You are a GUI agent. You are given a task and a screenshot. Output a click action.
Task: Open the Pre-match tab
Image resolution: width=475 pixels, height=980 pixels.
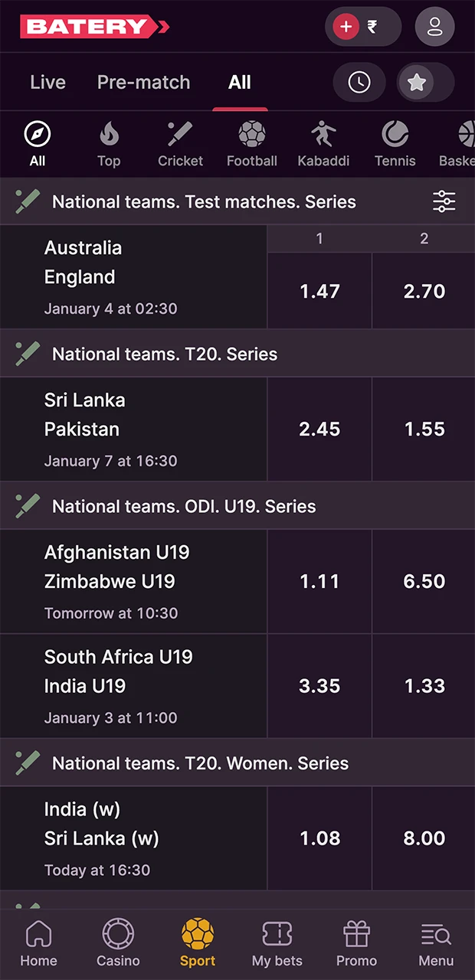pos(143,82)
